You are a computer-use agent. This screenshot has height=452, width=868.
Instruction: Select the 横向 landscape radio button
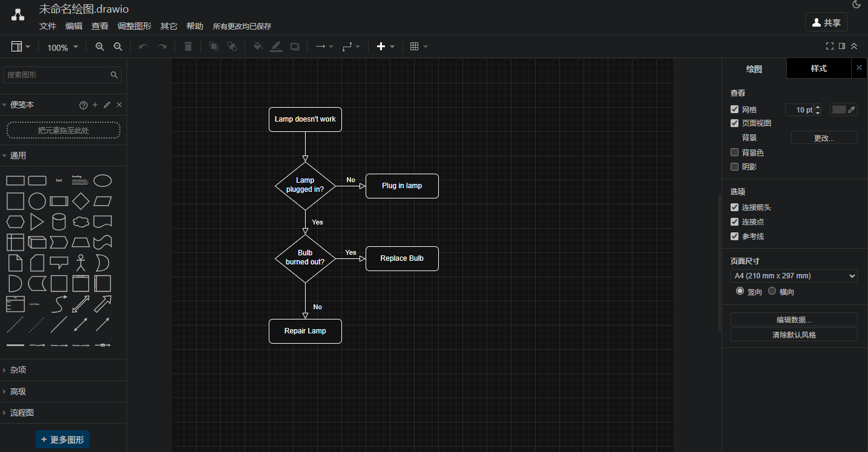(772, 291)
